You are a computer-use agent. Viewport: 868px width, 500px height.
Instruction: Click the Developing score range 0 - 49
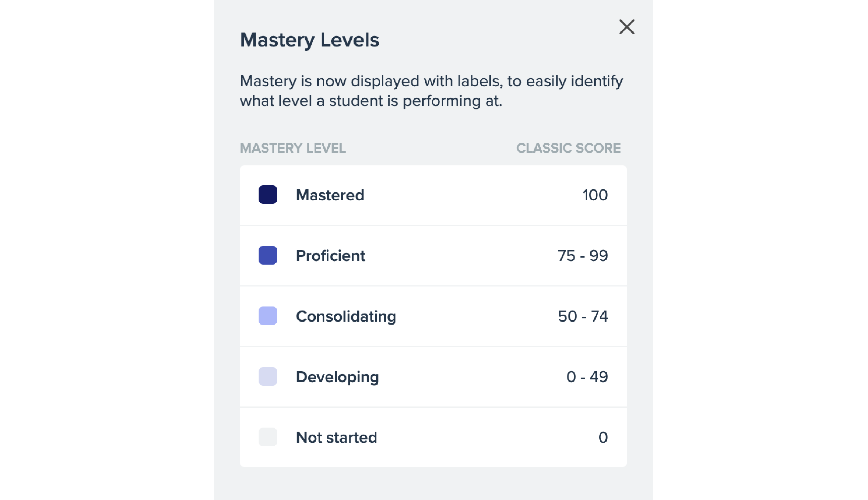click(587, 377)
